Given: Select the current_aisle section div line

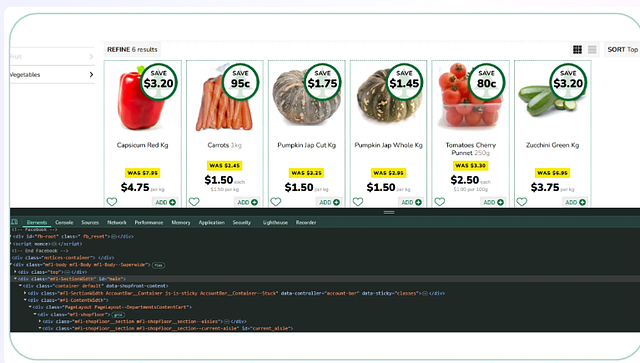Looking at the screenshot, I should click(167, 328).
